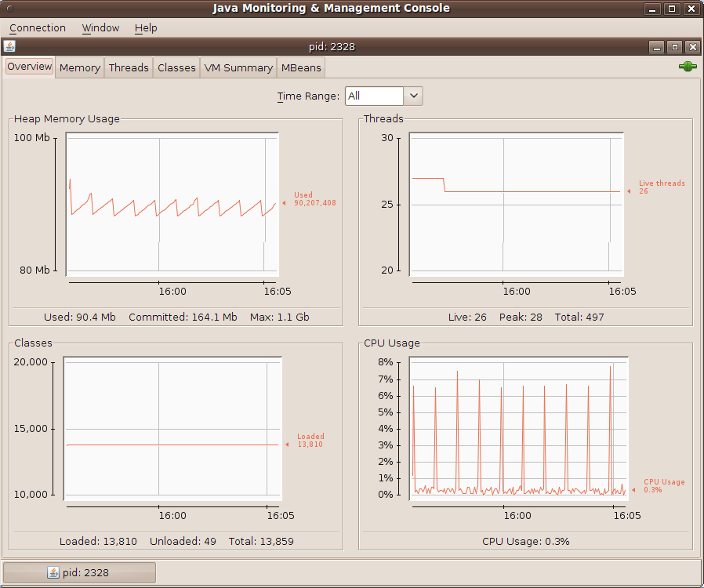Click the 'Total: 13,859' classes value

[x=261, y=541]
